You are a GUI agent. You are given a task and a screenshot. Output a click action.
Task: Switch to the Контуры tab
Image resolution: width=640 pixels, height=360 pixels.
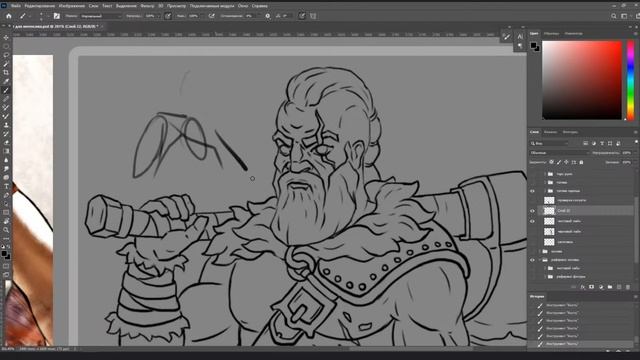570,132
